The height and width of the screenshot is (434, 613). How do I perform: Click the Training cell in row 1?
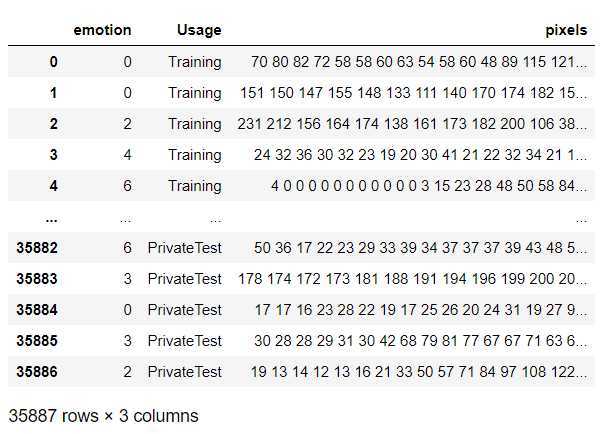pyautogui.click(x=195, y=93)
